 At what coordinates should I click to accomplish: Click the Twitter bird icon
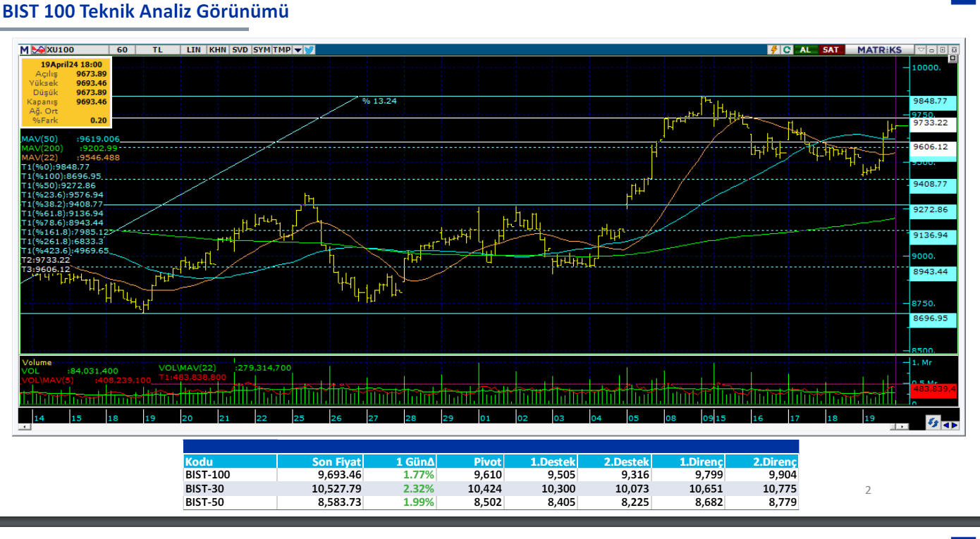310,50
